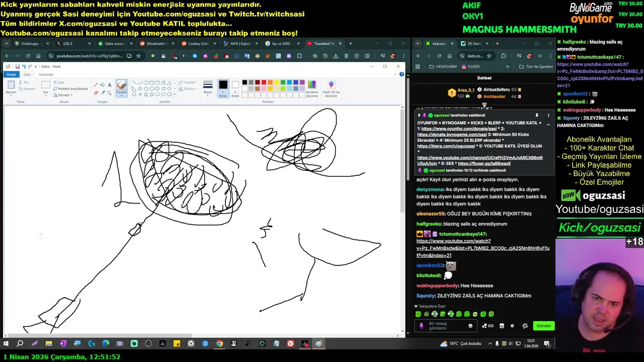Show more bookmarks chevron in kick browser
The image size is (644, 362).
click(507, 66)
